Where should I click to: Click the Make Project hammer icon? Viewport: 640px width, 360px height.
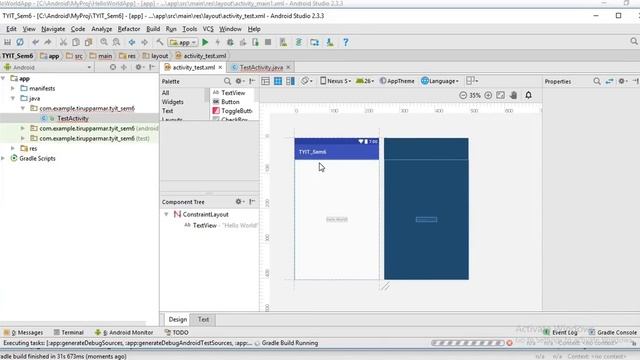160,42
